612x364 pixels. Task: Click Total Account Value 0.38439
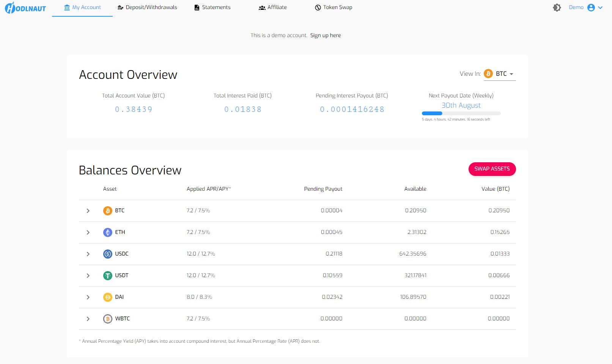[134, 110]
